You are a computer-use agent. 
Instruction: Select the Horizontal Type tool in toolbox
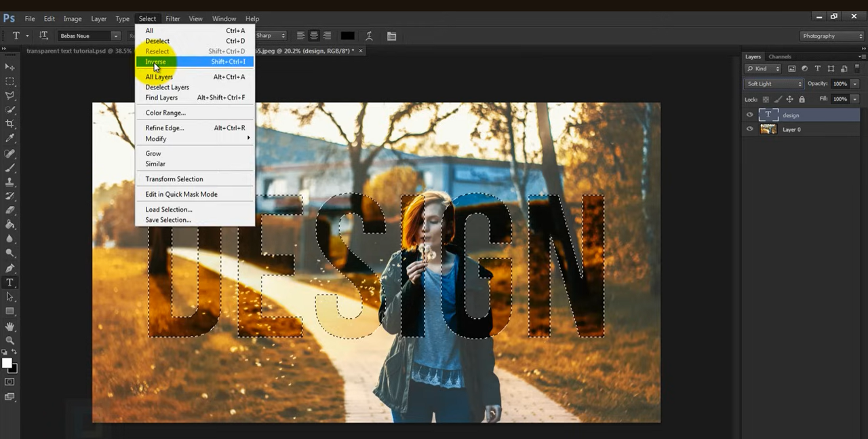coord(9,282)
